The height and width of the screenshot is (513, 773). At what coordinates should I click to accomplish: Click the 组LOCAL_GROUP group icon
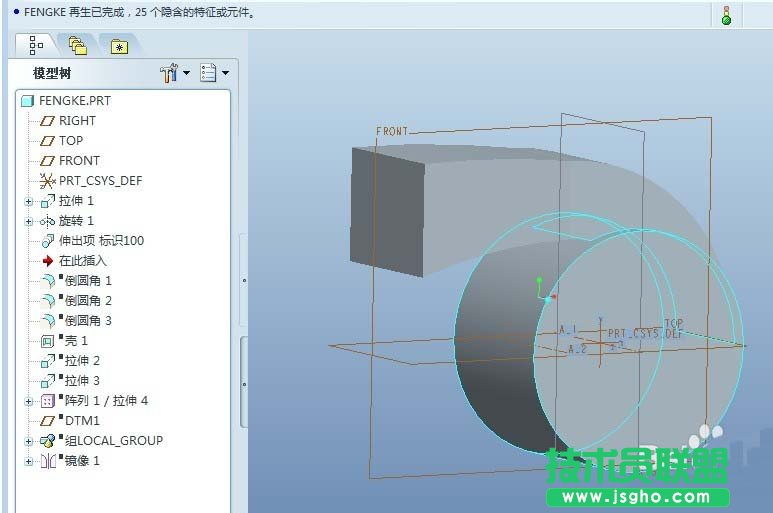[x=47, y=441]
